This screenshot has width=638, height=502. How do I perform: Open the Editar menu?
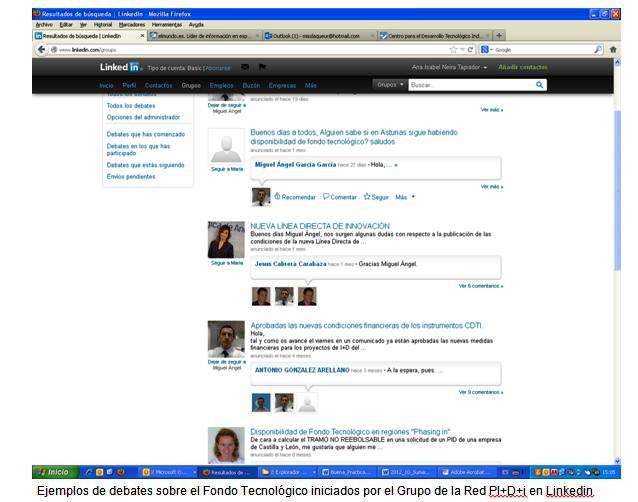coord(66,25)
